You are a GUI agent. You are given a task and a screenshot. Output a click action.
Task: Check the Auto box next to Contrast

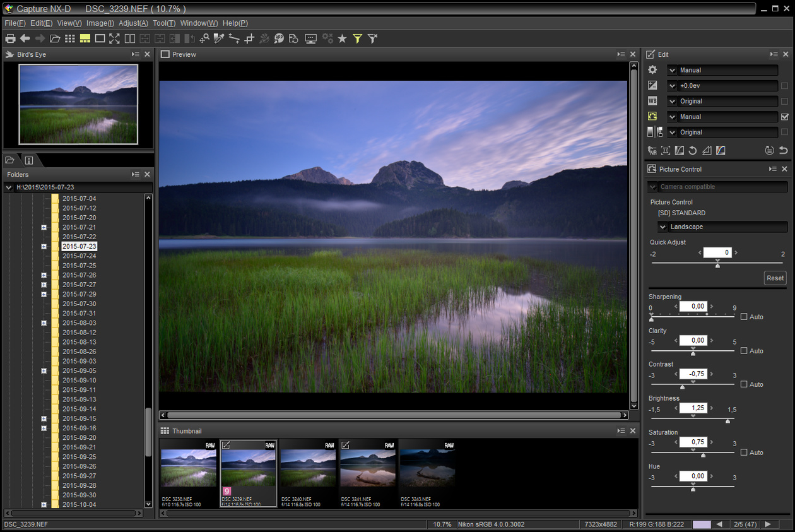[x=744, y=384]
